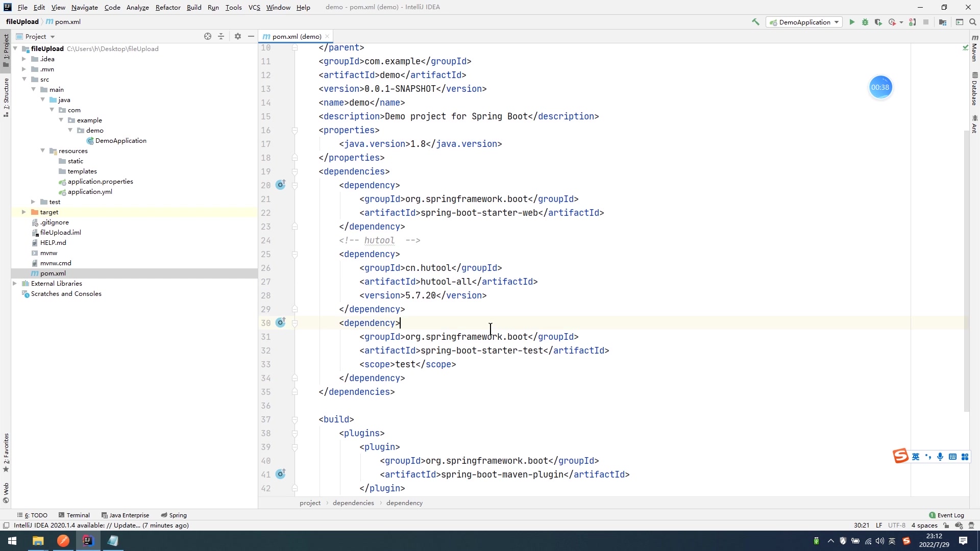
Task: Open the DemoApplication run configuration dropdown
Action: point(804,22)
